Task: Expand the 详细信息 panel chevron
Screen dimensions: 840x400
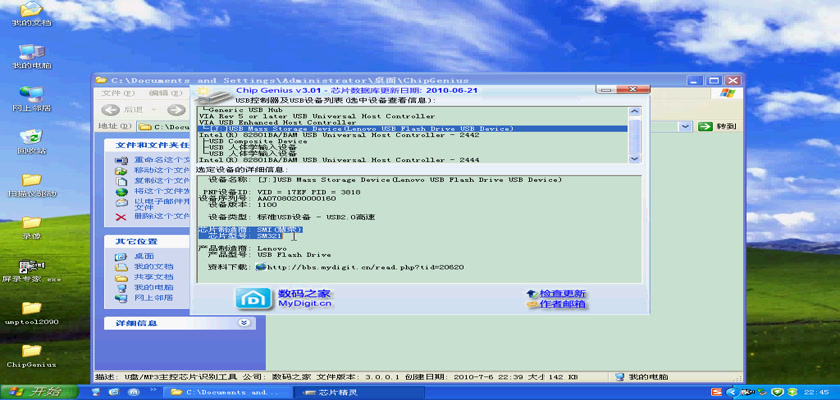Action: (x=244, y=323)
